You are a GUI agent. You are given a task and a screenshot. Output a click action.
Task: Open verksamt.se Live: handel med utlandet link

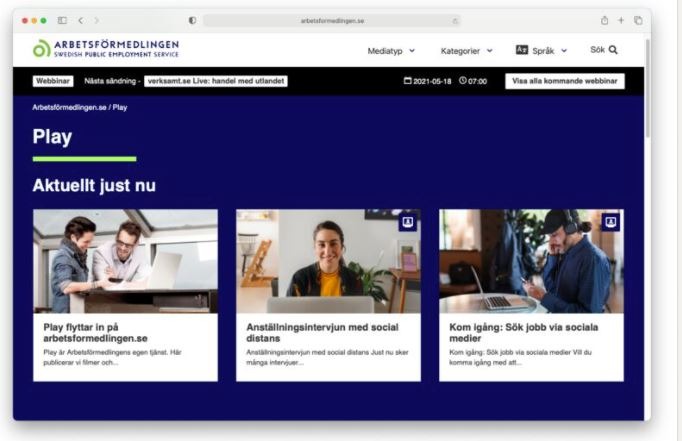216,81
